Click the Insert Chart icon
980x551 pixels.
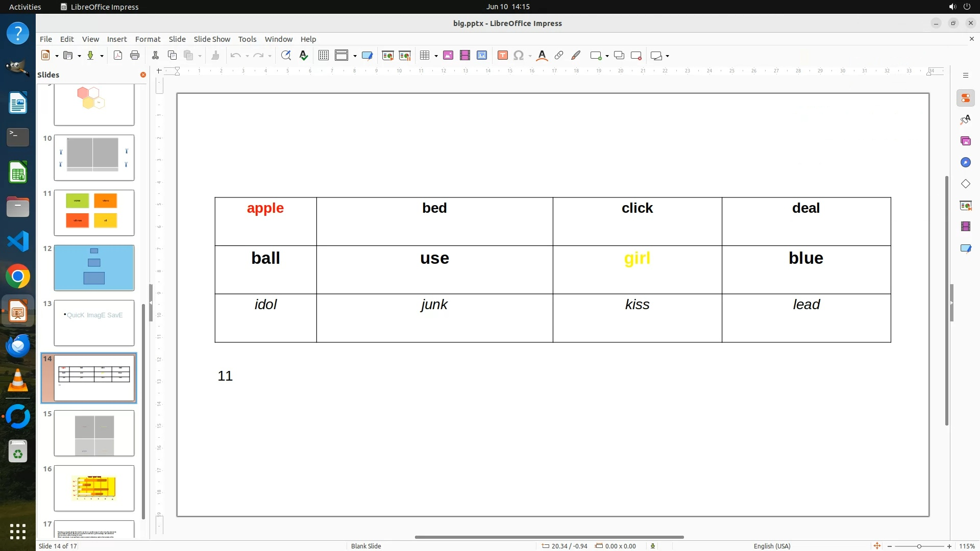(482, 56)
